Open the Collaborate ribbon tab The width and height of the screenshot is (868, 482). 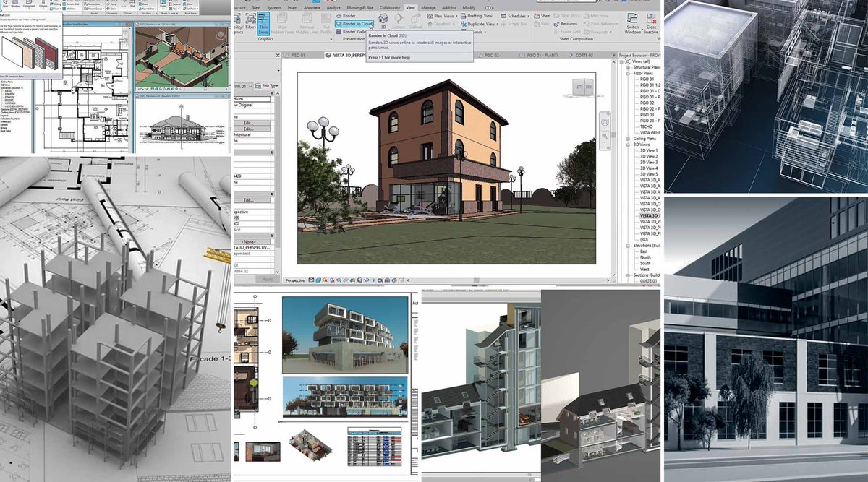389,7
